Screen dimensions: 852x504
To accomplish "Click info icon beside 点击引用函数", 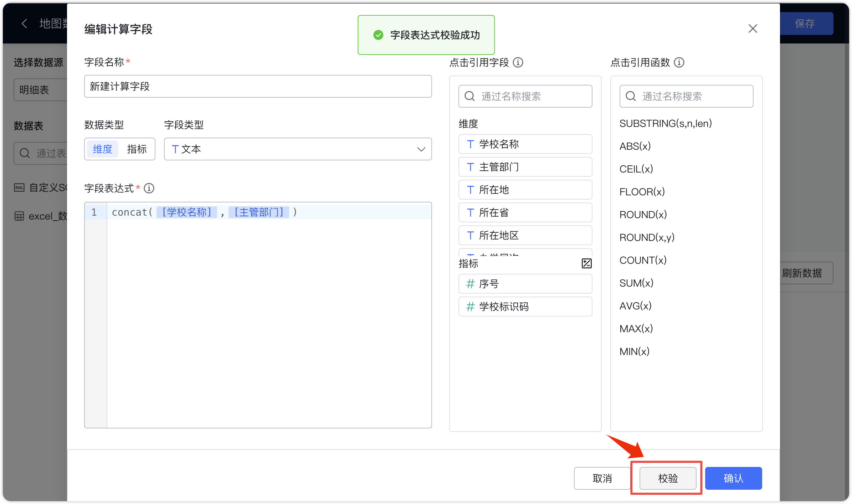I will pos(679,62).
